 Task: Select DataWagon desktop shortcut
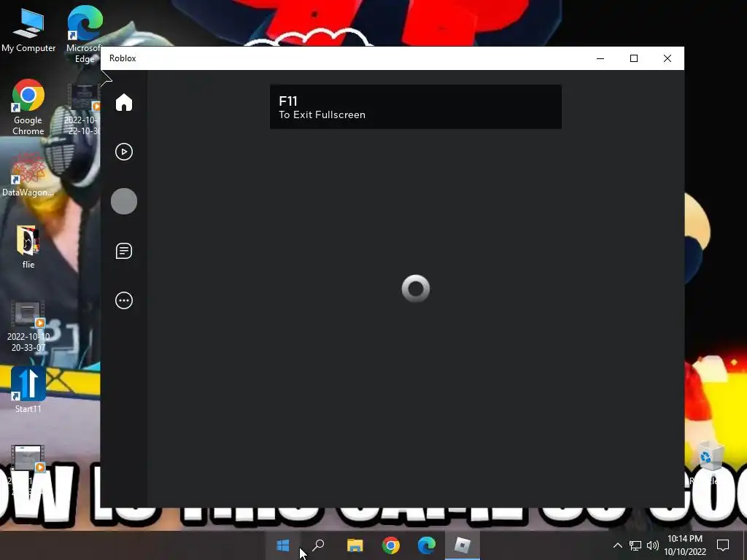pos(28,175)
